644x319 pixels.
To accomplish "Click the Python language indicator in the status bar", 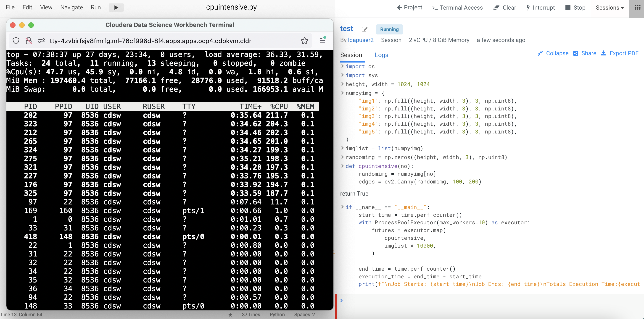I will pos(277,314).
